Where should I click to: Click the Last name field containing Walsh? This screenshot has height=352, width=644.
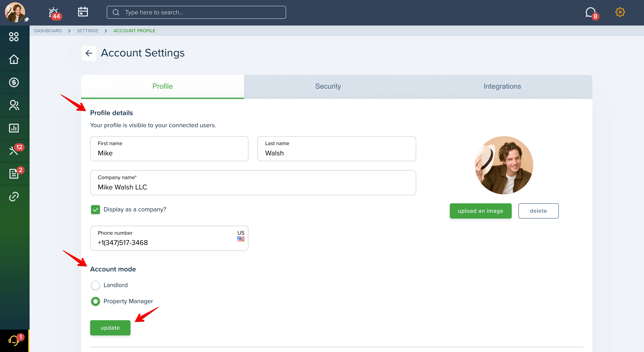337,149
